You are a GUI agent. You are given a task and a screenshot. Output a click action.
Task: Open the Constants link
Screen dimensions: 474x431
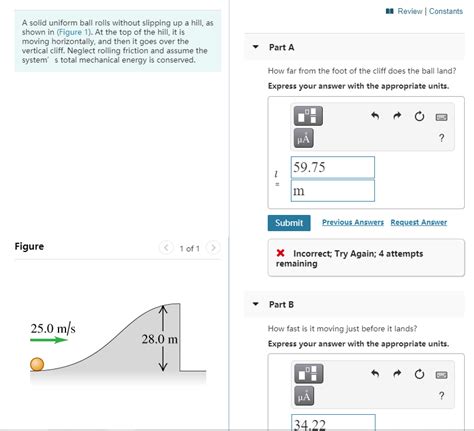click(x=446, y=11)
